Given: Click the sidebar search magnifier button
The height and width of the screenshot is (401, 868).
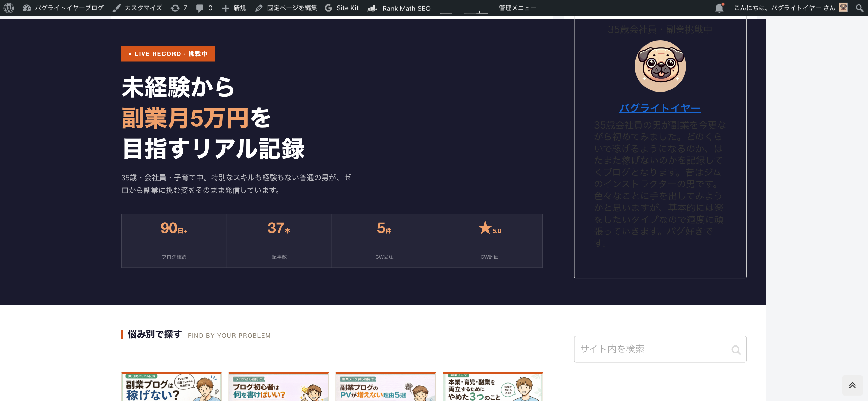Looking at the screenshot, I should [x=736, y=350].
